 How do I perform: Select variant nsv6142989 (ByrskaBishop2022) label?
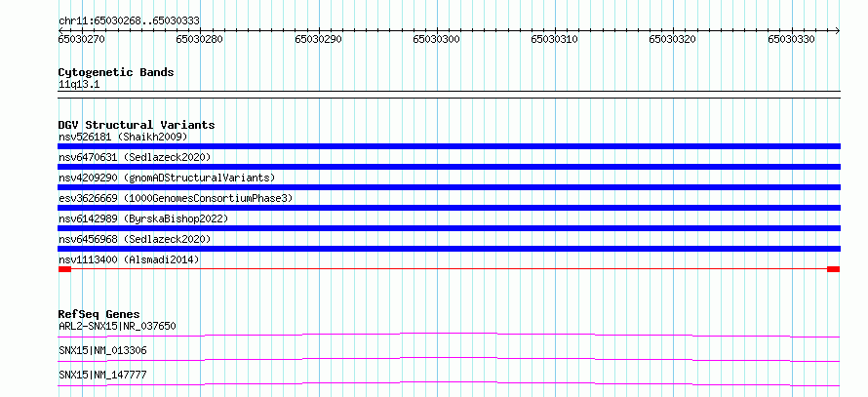(143, 218)
